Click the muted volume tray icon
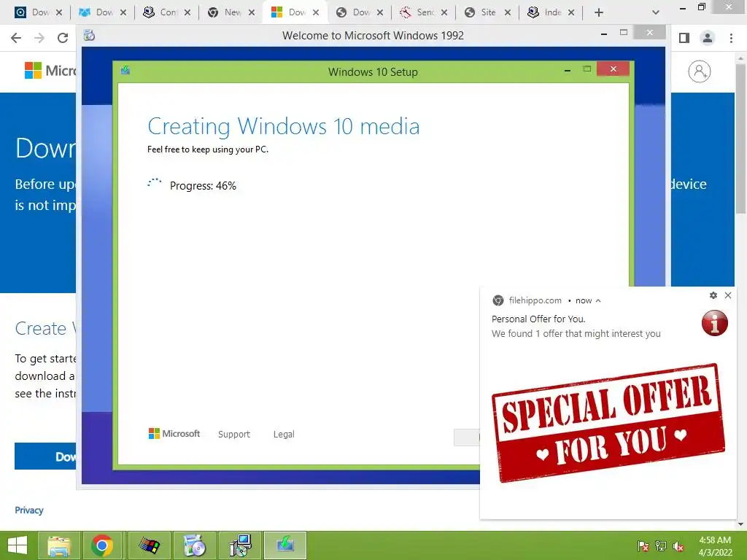 pos(678,546)
